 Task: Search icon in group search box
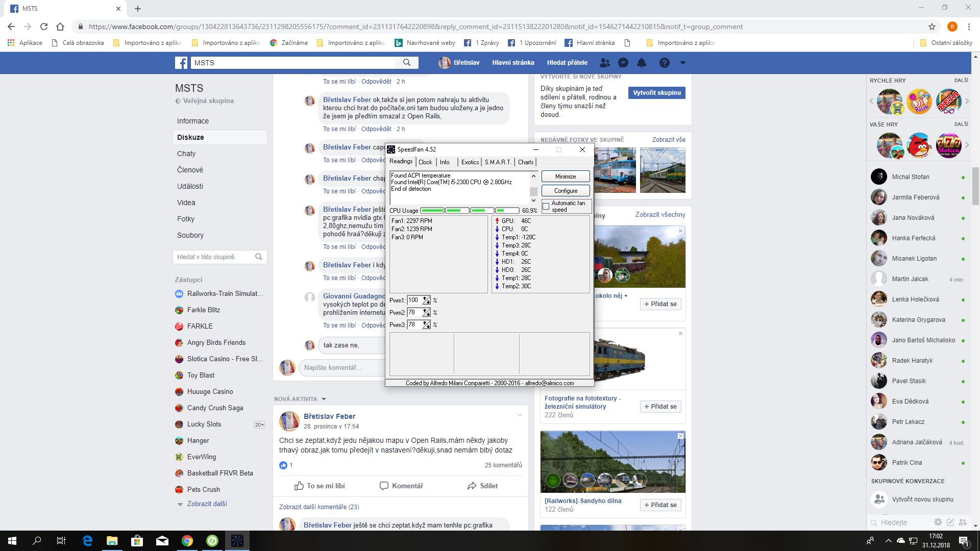pos(259,257)
